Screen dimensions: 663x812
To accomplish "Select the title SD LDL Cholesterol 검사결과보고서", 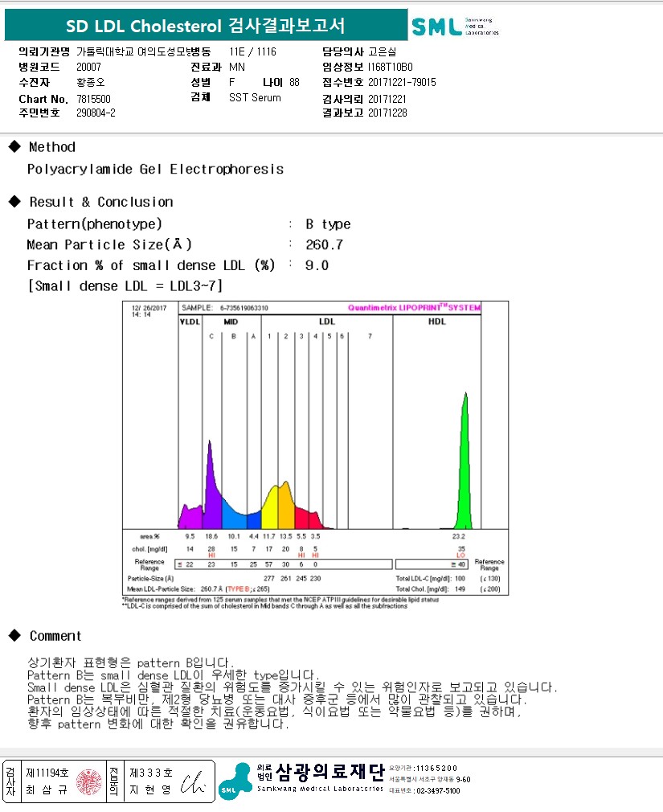I will [205, 26].
